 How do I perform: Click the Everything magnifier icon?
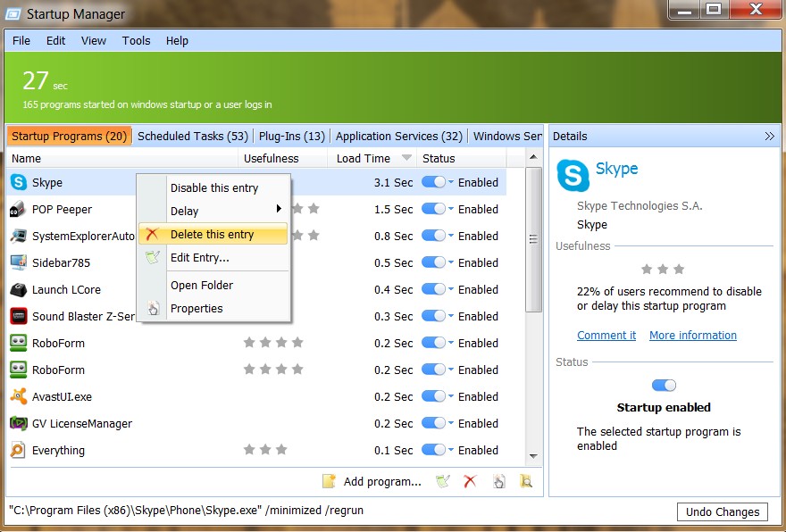[18, 450]
